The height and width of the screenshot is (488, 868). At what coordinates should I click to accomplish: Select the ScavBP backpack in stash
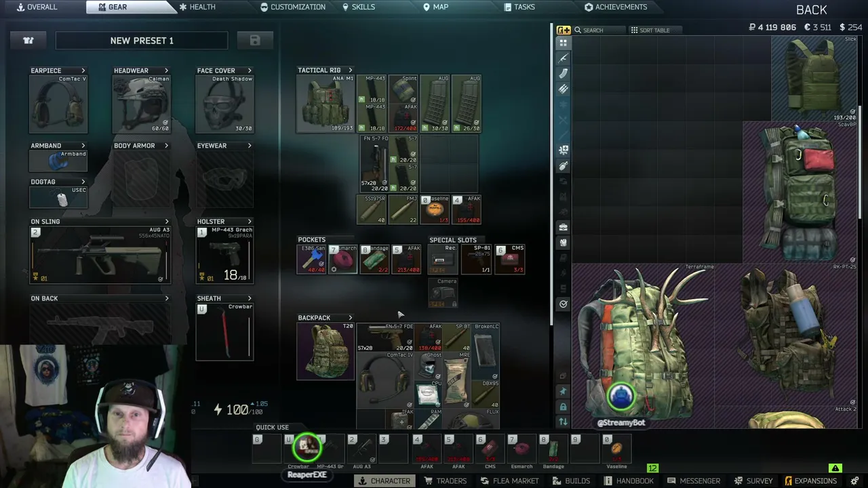pyautogui.click(x=800, y=192)
